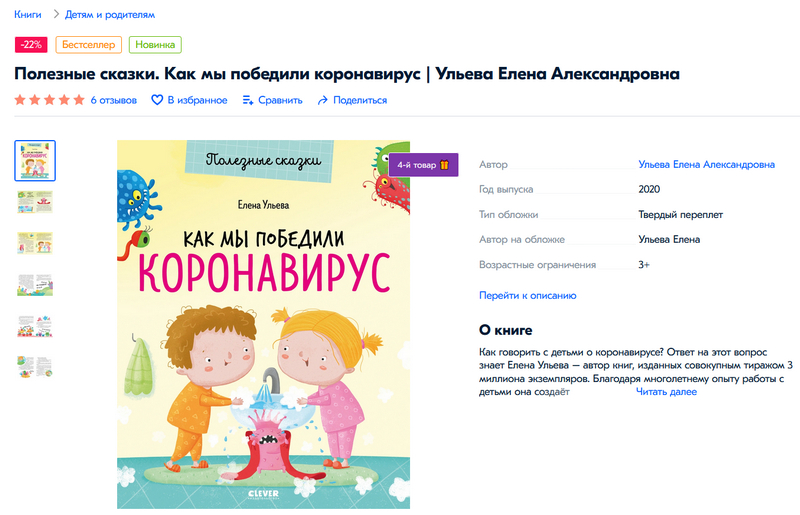Image resolution: width=800 pixels, height=515 pixels.
Task: Select the second page-spread thumbnail
Action: [35, 202]
